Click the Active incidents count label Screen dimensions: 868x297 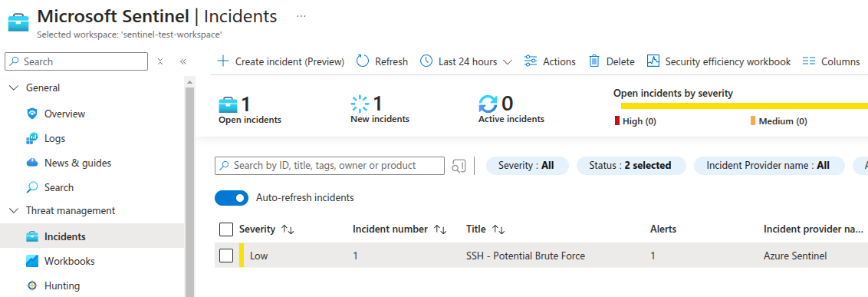(x=511, y=119)
